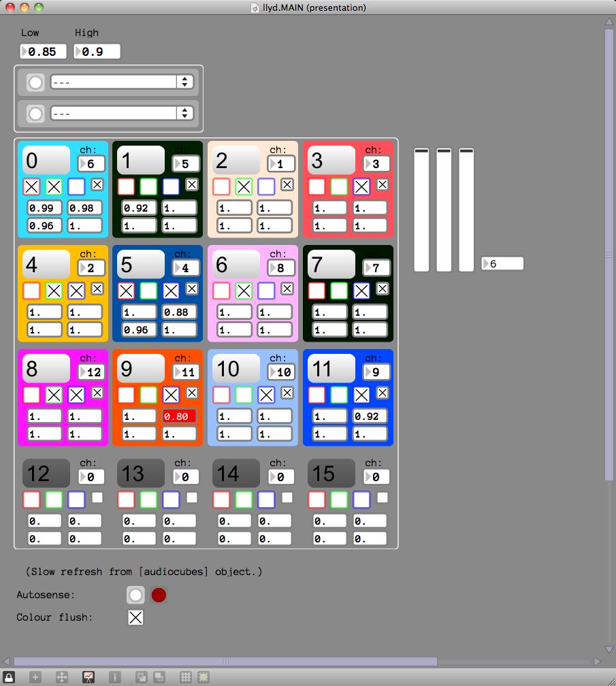Click the snap to grid icon

(x=203, y=677)
